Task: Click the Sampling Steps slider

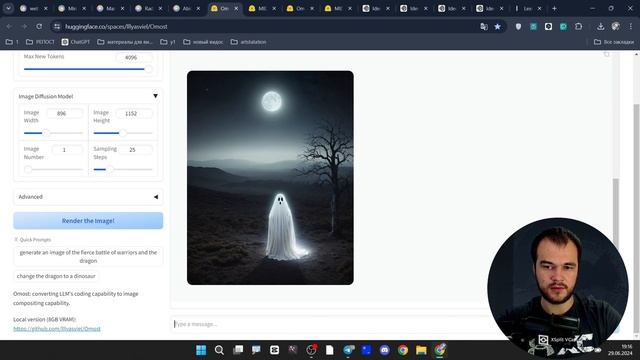Action: pyautogui.click(x=123, y=169)
